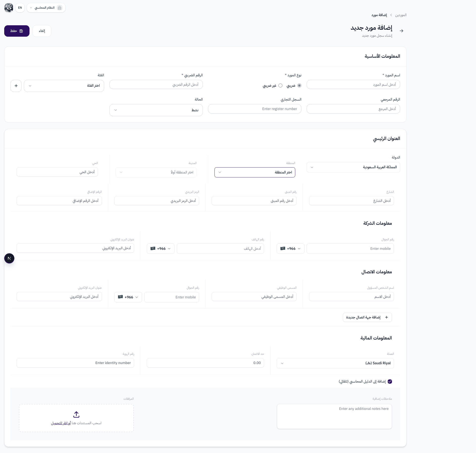This screenshot has height=453, width=476.
Task: Click the إلغاء cancel button
Action: [42, 31]
